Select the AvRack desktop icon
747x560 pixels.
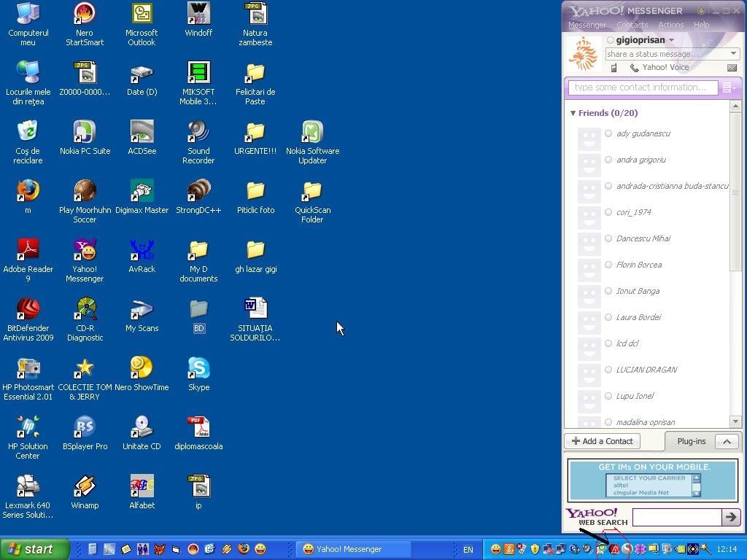pos(142,255)
